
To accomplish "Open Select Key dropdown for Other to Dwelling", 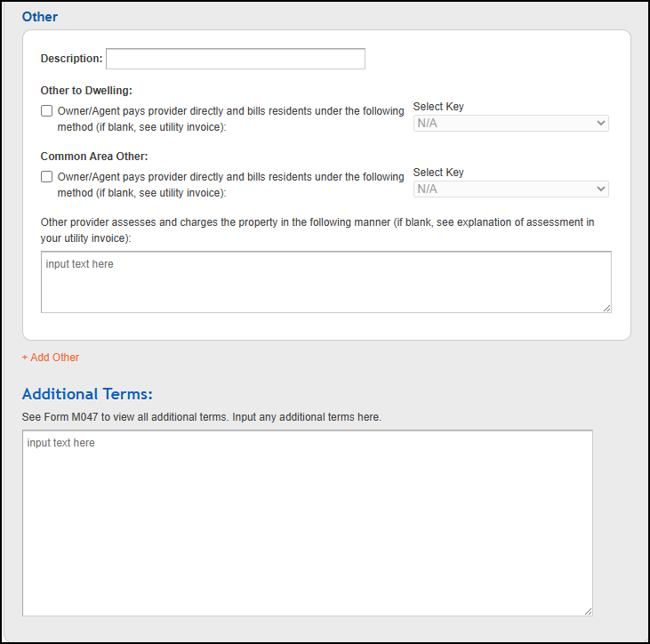I will tap(510, 123).
